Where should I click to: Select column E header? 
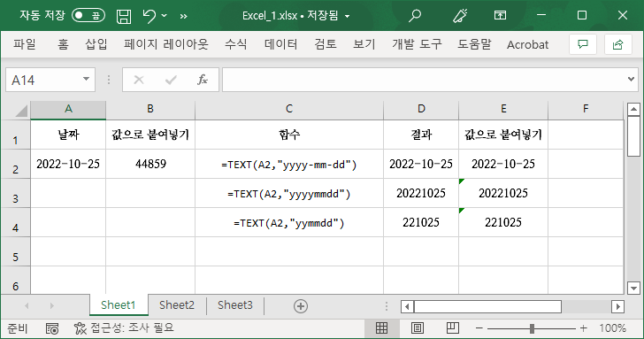tap(503, 109)
